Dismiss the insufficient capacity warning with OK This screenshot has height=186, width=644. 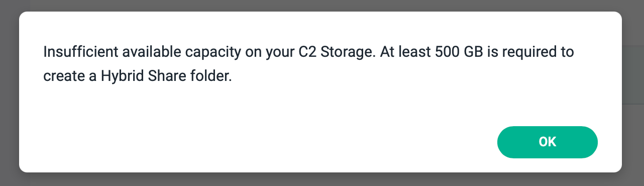[547, 142]
